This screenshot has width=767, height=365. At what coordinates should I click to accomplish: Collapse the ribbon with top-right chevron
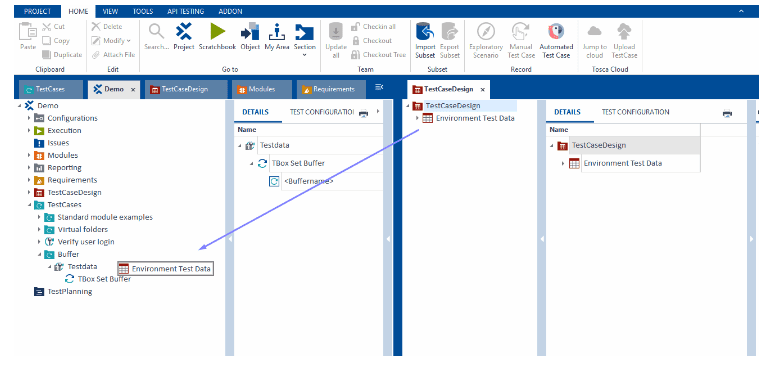(x=742, y=11)
